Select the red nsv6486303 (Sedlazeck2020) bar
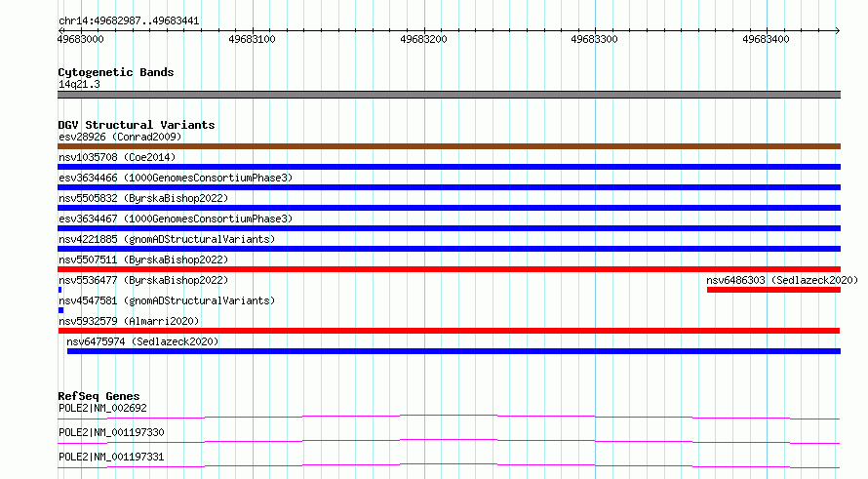This screenshot has height=479, width=868. (x=774, y=290)
